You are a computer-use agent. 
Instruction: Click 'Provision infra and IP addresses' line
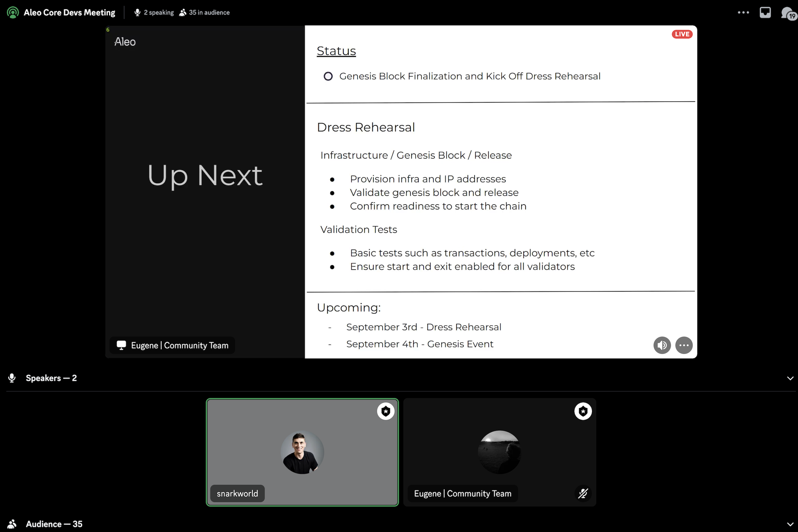coord(428,179)
